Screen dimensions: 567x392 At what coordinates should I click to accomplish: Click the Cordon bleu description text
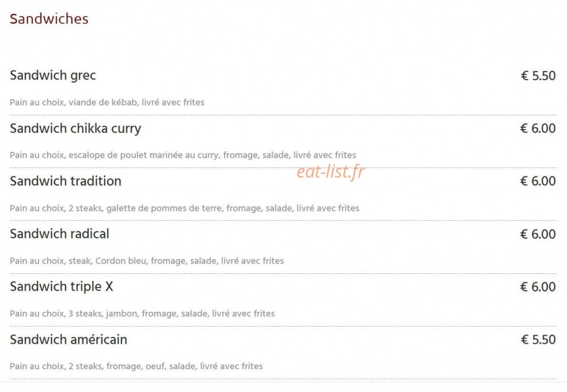[x=147, y=261]
